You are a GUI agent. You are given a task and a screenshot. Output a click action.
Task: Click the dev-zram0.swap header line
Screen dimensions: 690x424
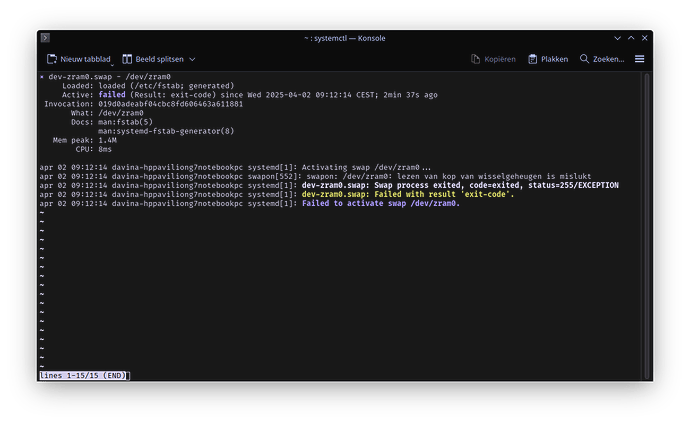pyautogui.click(x=105, y=77)
